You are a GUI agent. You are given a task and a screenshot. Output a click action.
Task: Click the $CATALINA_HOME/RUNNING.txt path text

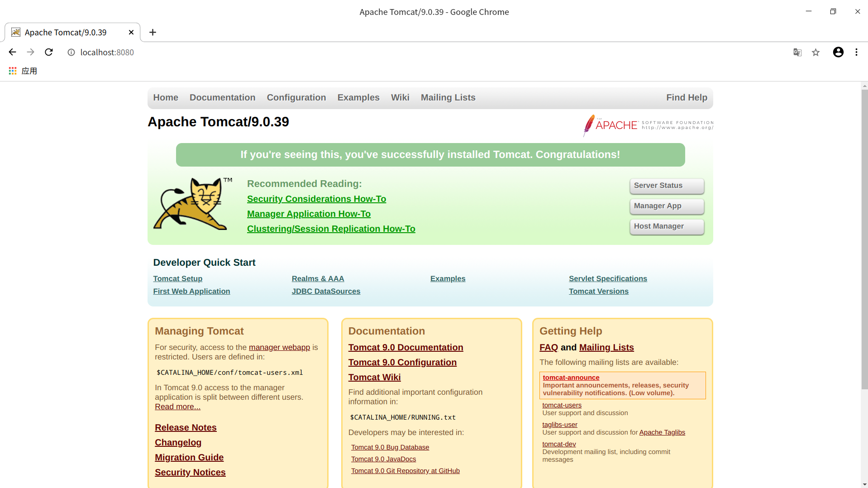click(403, 417)
